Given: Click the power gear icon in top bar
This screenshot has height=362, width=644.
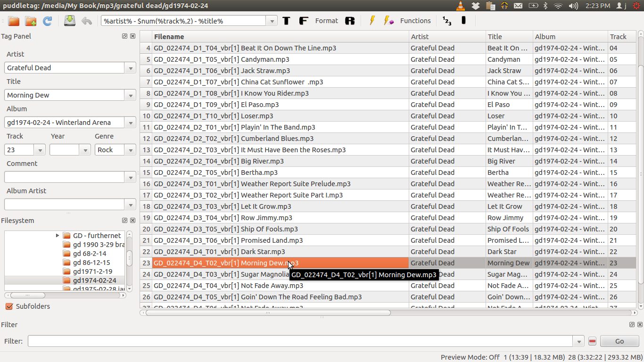Looking at the screenshot, I should [x=636, y=6].
